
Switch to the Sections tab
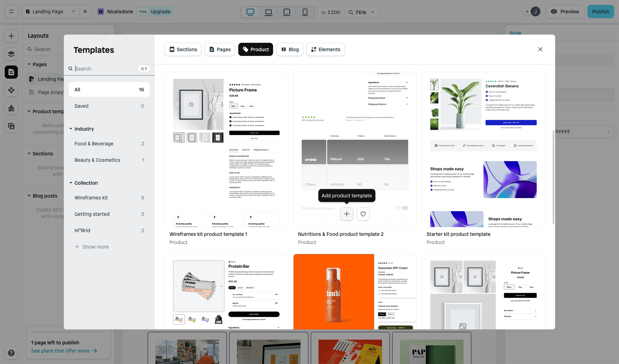[183, 49]
